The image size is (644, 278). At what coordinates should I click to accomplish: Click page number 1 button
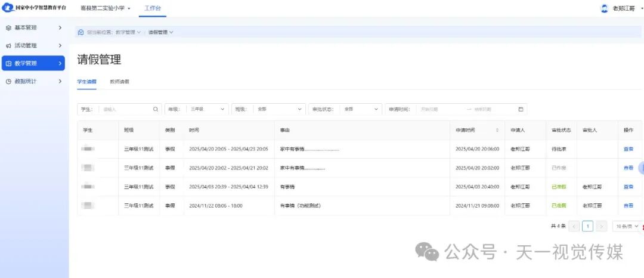588,226
